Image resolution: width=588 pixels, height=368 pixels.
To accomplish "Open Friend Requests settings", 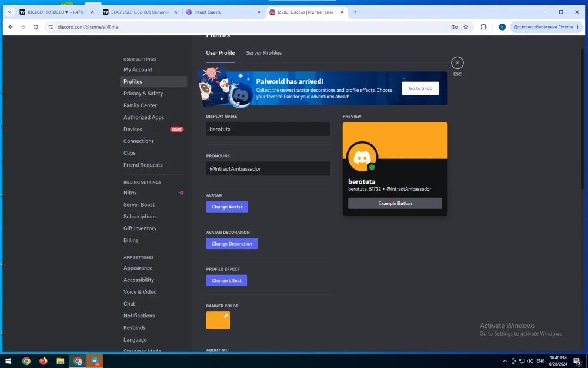I will tap(153, 165).
